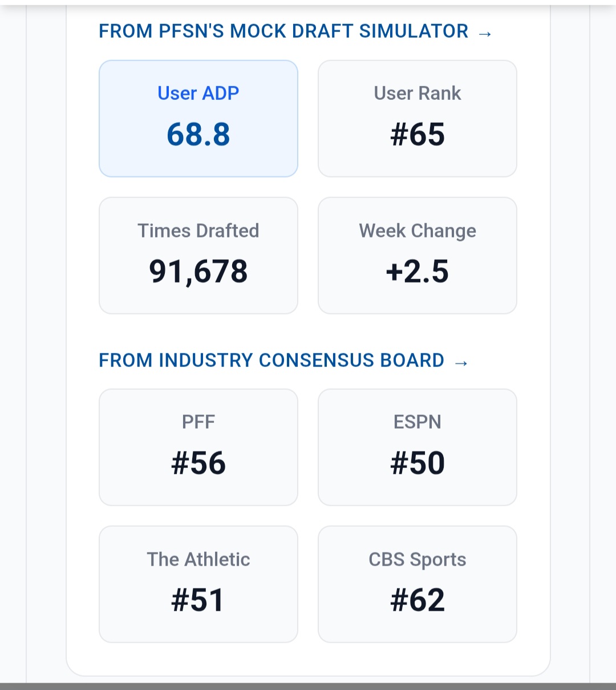Select the PFF label

click(198, 422)
